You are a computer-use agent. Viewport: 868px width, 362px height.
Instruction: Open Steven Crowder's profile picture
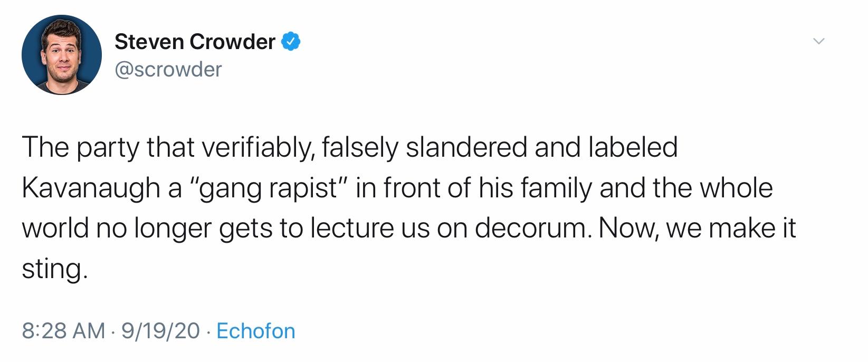[62, 55]
